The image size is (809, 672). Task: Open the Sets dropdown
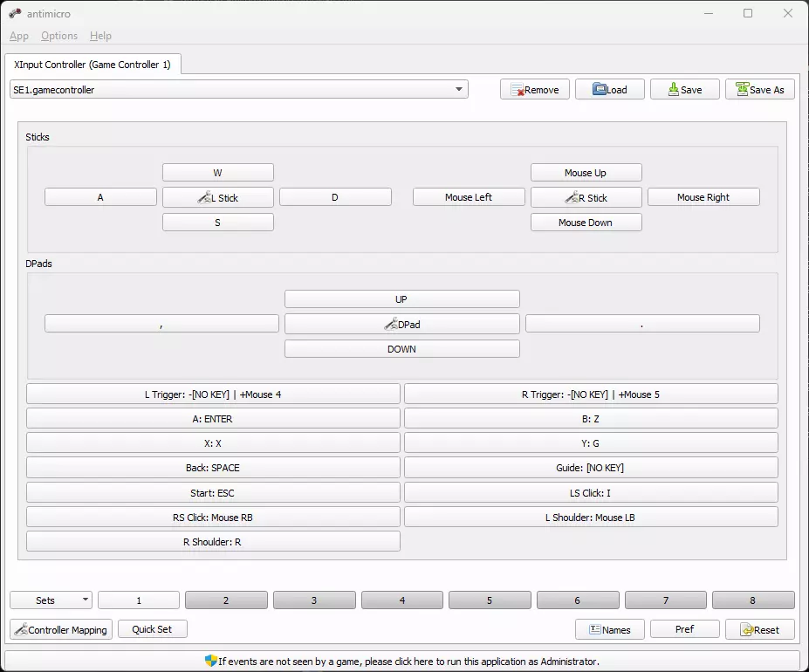[51, 600]
